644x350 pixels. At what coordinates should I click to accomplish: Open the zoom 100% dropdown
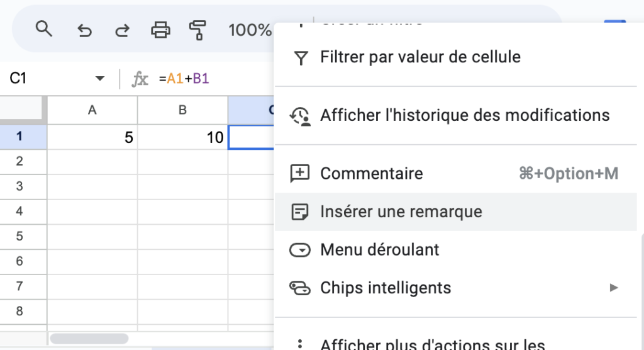(x=250, y=30)
